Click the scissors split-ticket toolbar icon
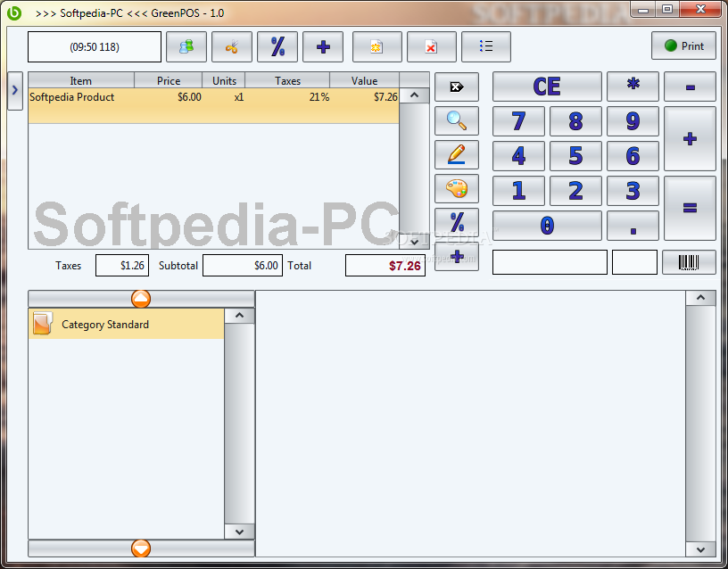Image resolution: width=728 pixels, height=569 pixels. click(232, 46)
